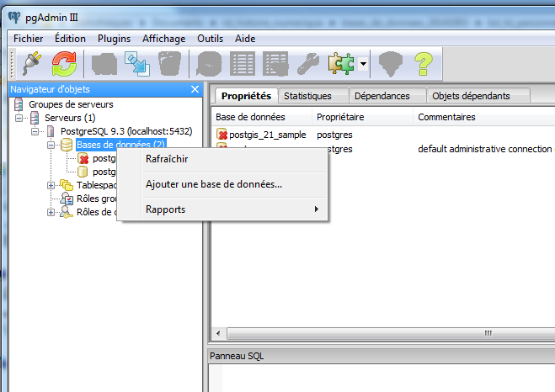The height and width of the screenshot is (392, 555).
Task: Click the create new object toolbar icon
Action: pos(104,64)
